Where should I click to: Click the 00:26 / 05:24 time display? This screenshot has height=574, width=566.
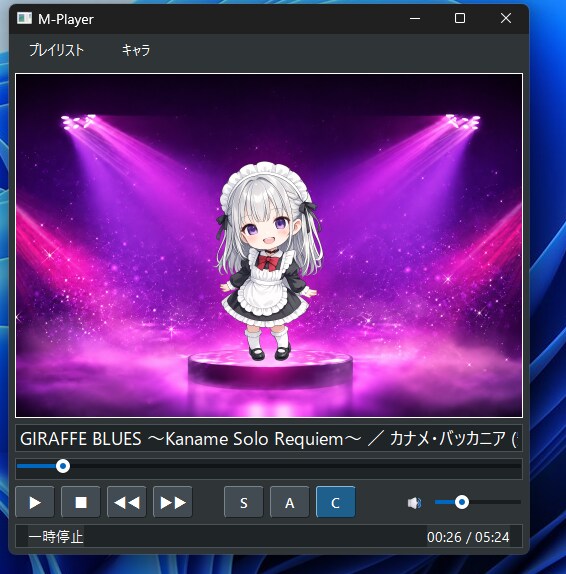(468, 537)
